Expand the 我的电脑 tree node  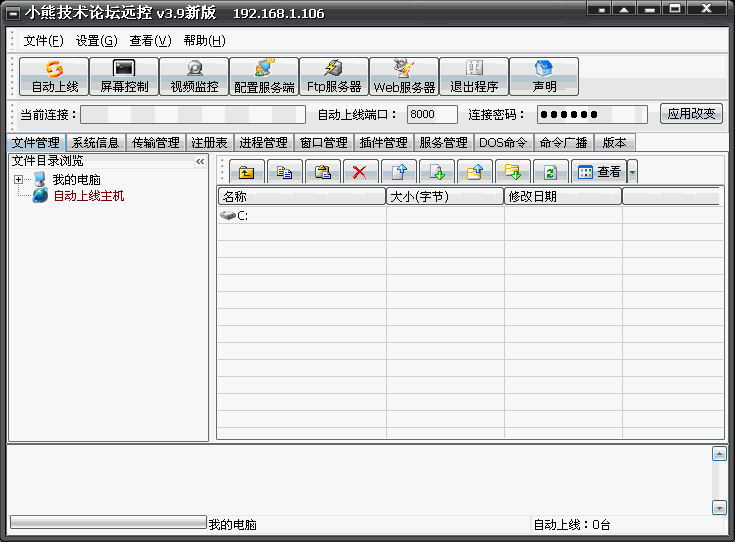tap(19, 180)
